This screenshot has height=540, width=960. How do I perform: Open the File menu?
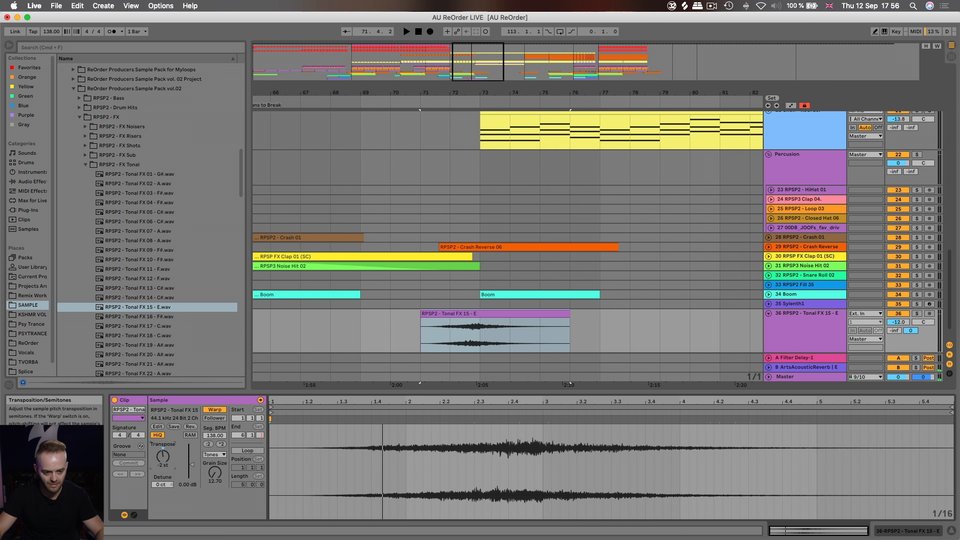coord(56,6)
